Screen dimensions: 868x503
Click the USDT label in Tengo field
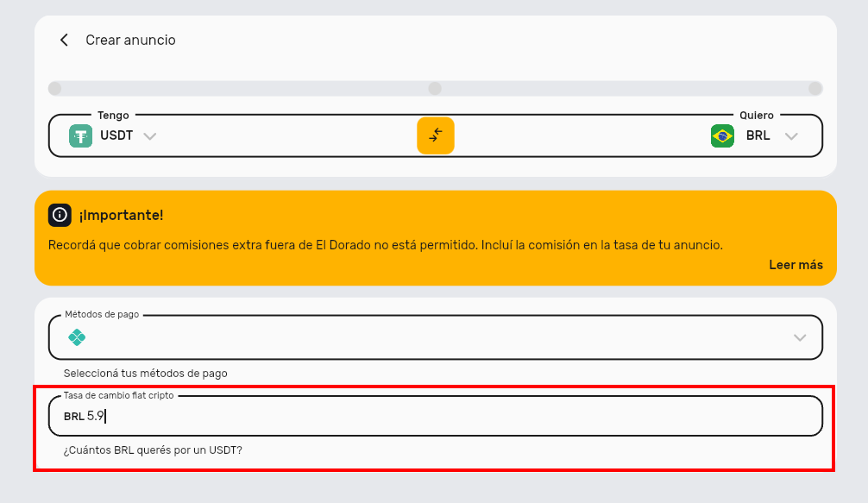point(116,135)
